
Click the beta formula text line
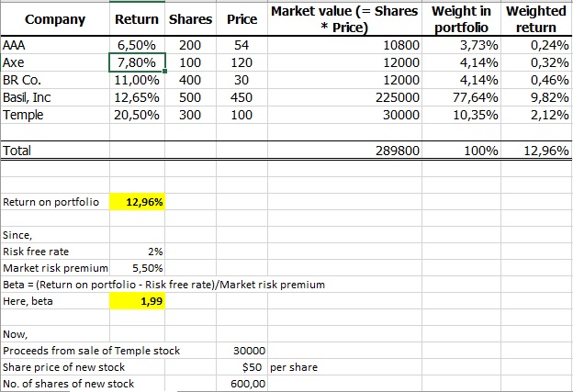[x=164, y=285]
